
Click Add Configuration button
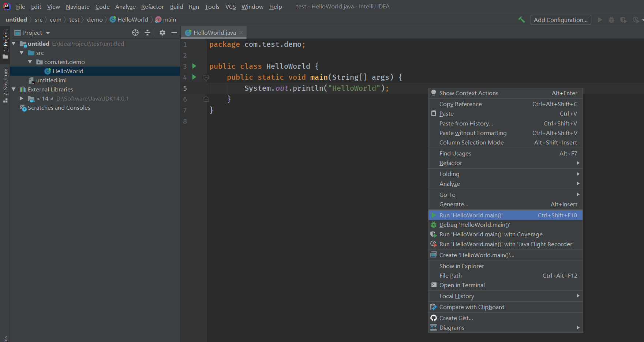[x=561, y=20]
